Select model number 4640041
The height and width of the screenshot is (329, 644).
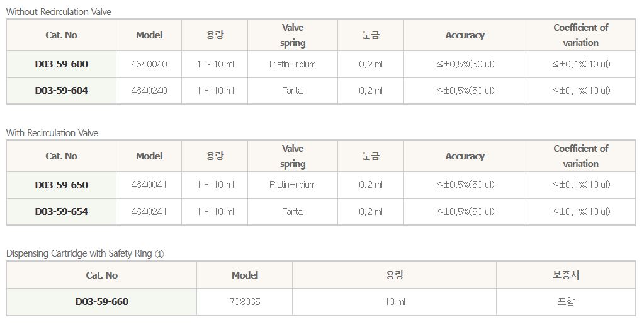click(149, 185)
